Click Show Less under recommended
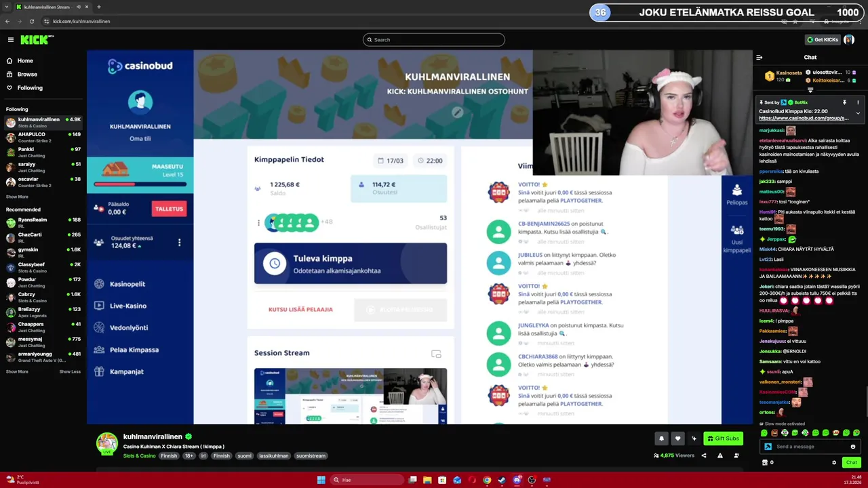The width and height of the screenshot is (868, 488). click(70, 371)
